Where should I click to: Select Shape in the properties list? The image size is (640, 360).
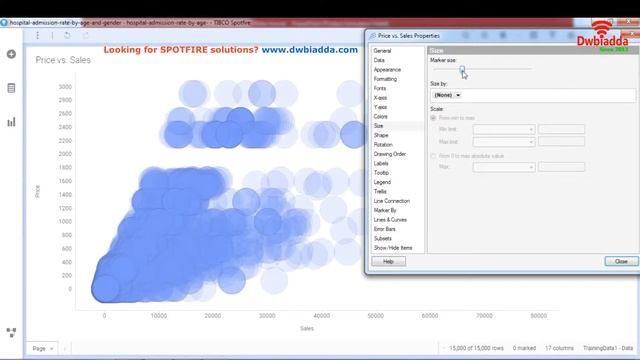pos(381,136)
